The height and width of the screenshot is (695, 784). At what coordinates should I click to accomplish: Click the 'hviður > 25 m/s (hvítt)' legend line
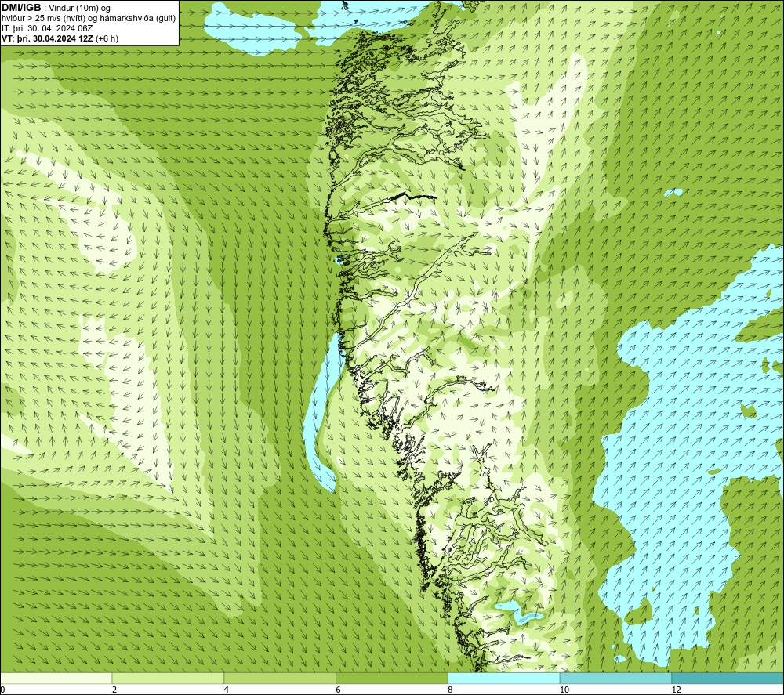(x=89, y=19)
